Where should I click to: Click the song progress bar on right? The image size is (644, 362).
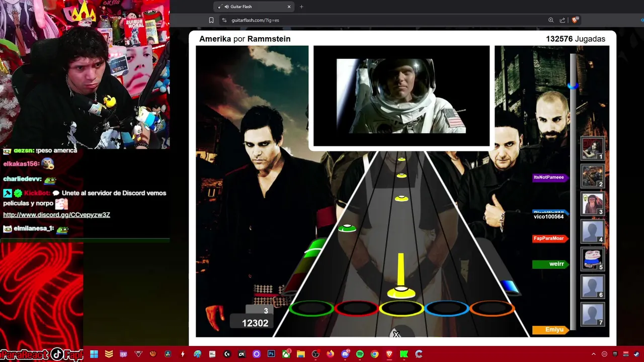(573, 191)
